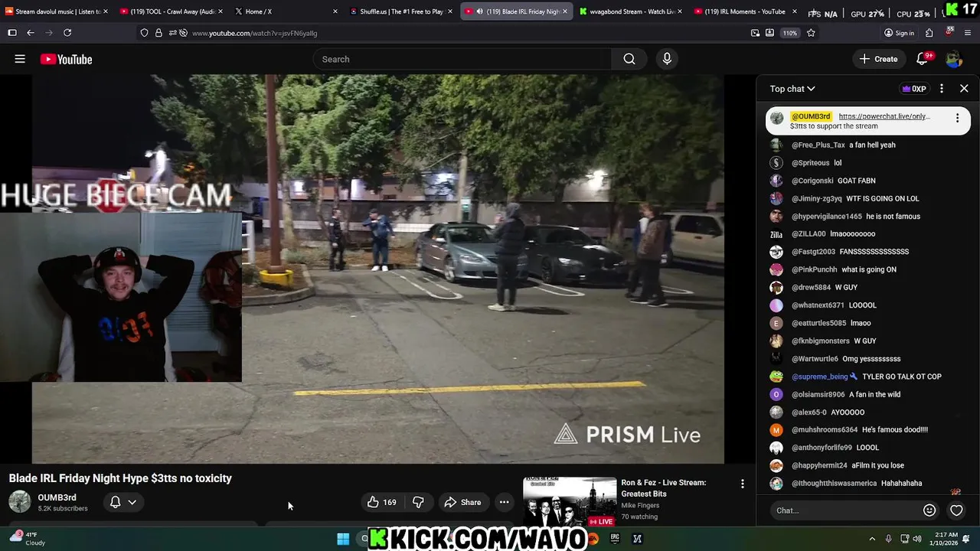Viewport: 980px width, 551px height.
Task: Open Windows Start menu
Action: pos(343,539)
